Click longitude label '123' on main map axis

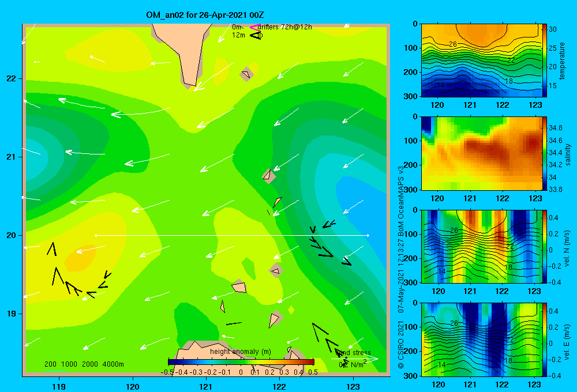click(353, 386)
